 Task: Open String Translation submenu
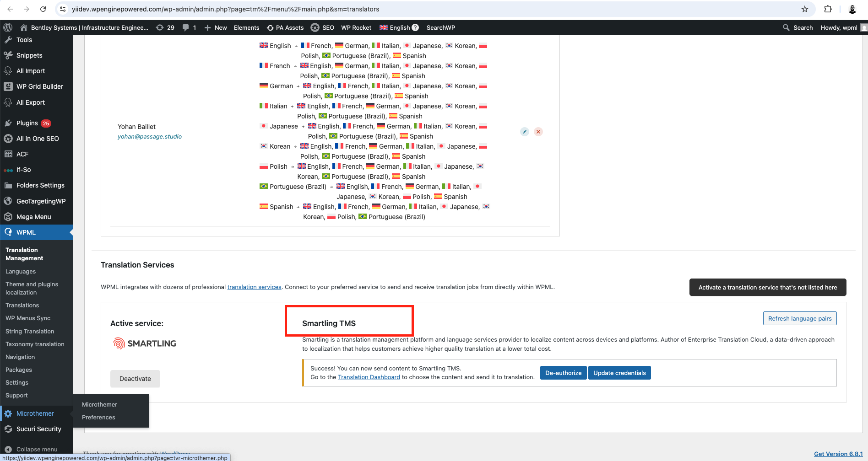pos(30,331)
